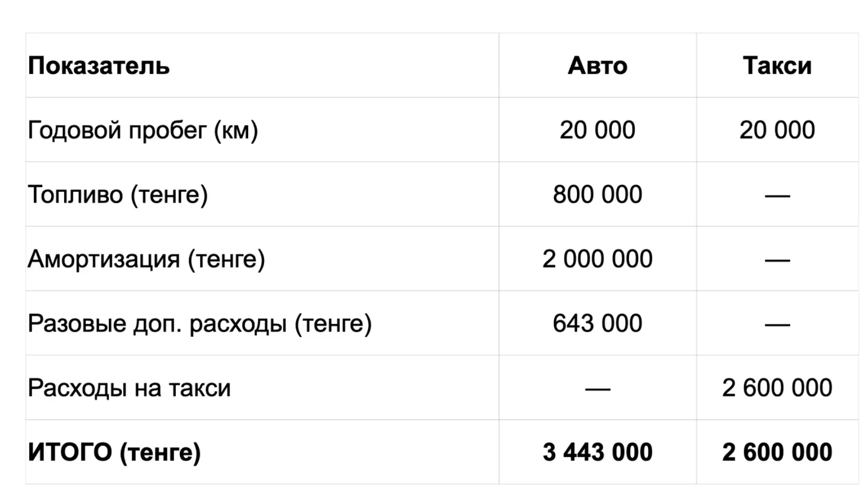Select the depreciation value 2 000 000
868x489 pixels.
click(597, 259)
